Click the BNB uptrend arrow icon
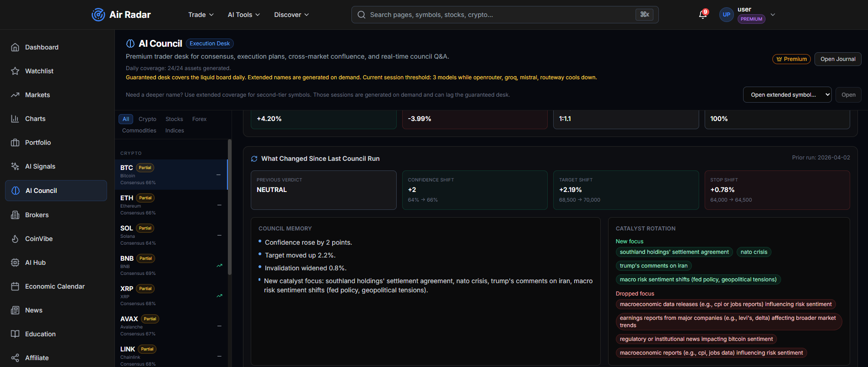Screen dimensions: 868x367 pos(219,265)
